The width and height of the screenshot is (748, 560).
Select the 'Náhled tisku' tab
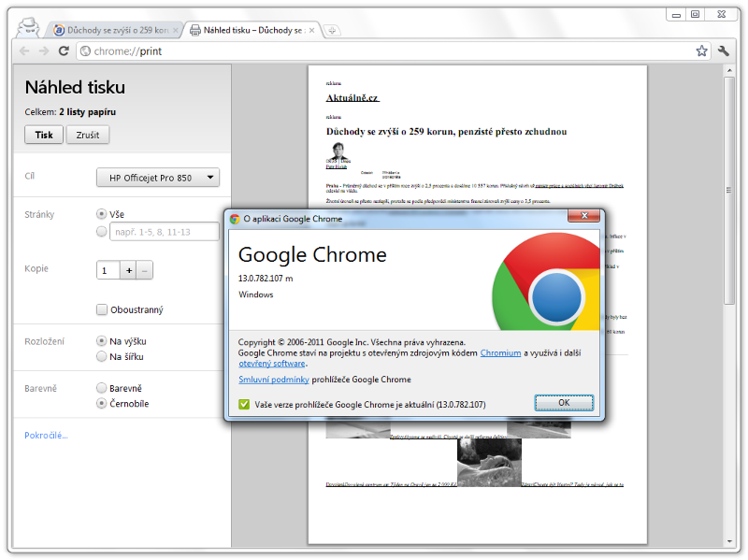252,30
